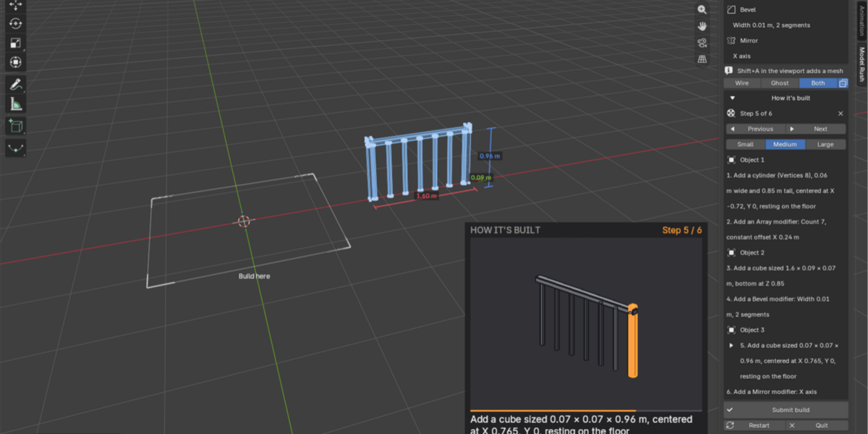Set preview size to Small

pos(745,144)
